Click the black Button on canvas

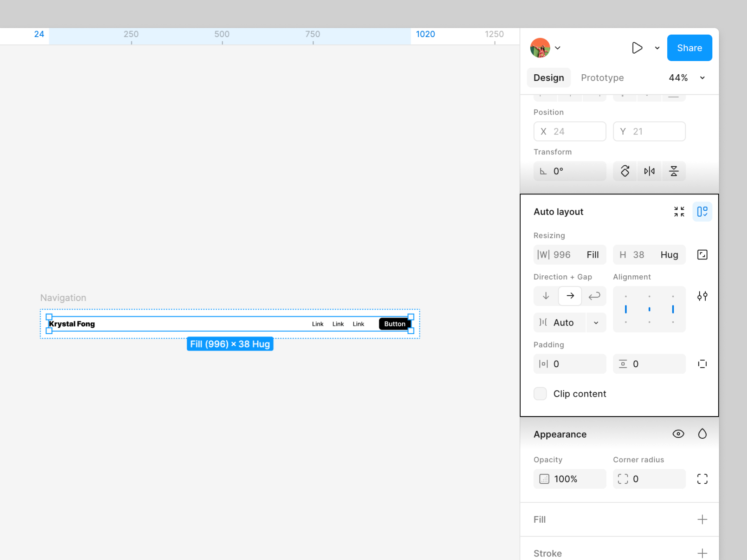click(x=395, y=324)
